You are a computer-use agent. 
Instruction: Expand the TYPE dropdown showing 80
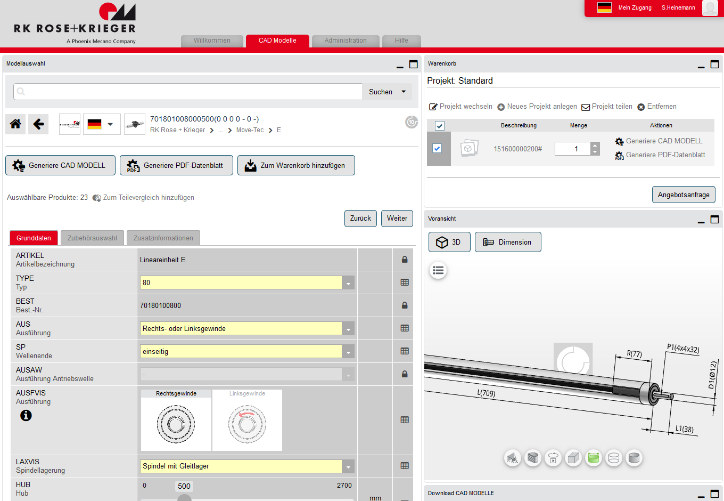[x=349, y=283]
